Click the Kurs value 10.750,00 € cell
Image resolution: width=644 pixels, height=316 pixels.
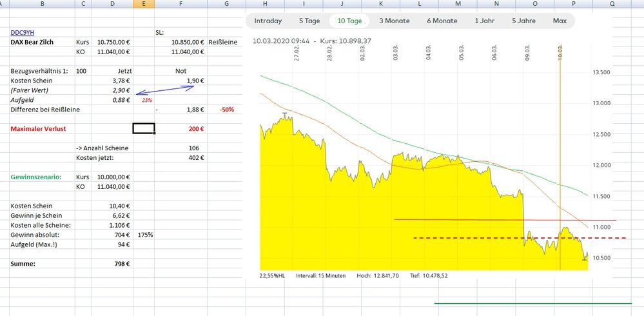[112, 42]
